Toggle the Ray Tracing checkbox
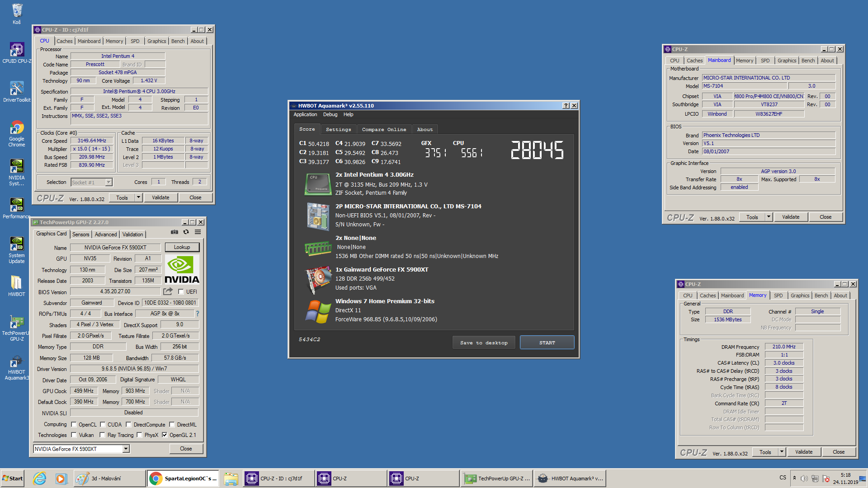Viewport: 868px width, 488px height. (x=103, y=435)
